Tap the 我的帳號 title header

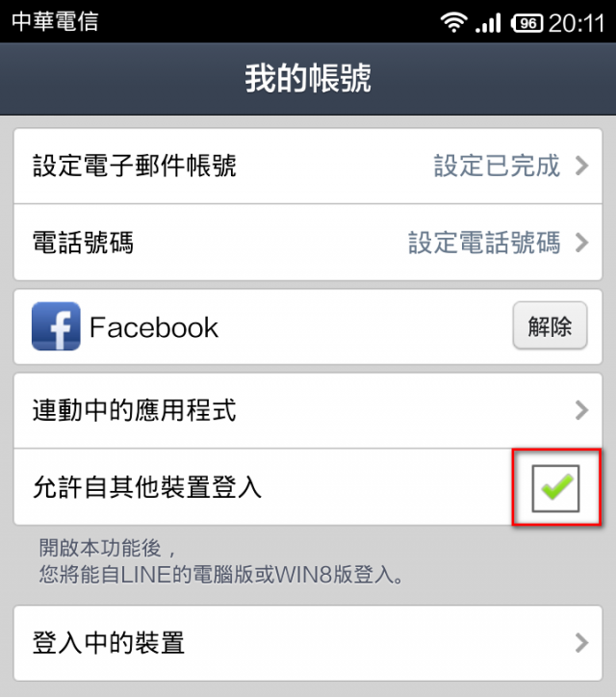click(308, 78)
